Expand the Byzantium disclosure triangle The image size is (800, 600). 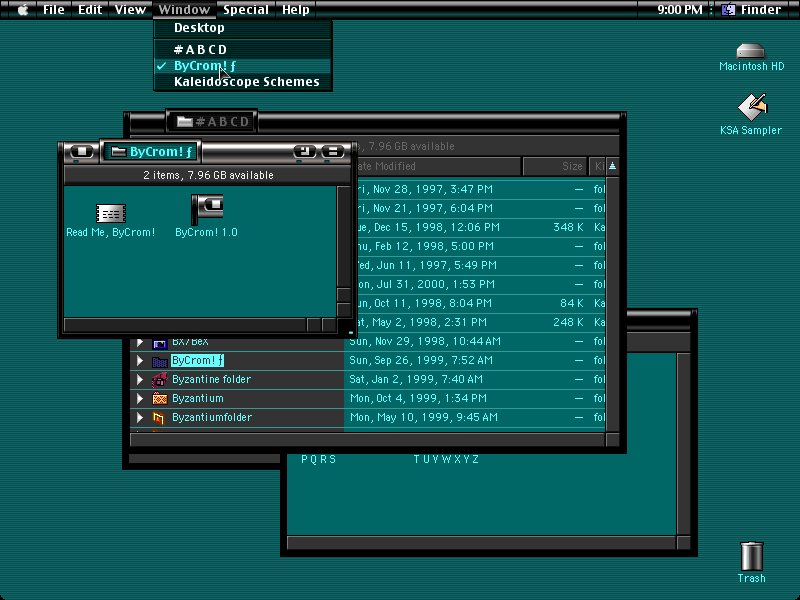click(x=140, y=398)
